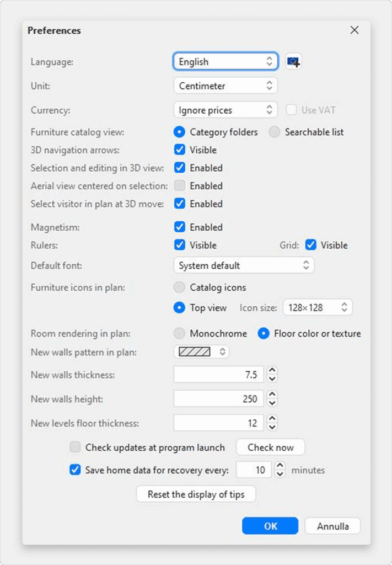
Task: Enable aerial view centered on selection
Action: pyautogui.click(x=180, y=186)
